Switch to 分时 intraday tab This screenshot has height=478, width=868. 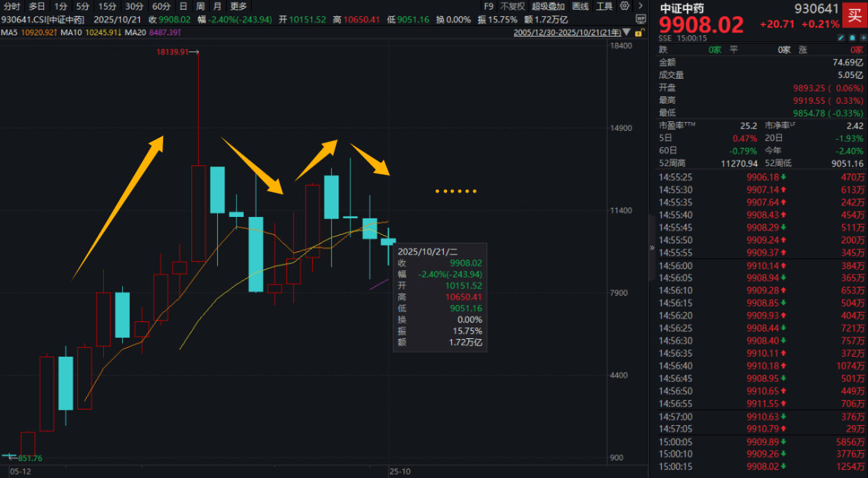[12, 6]
